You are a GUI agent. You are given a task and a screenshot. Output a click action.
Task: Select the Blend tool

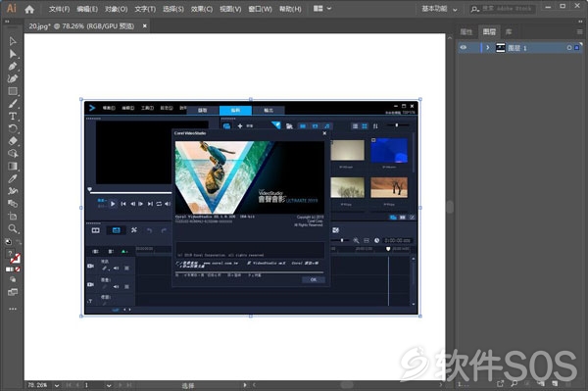13,204
